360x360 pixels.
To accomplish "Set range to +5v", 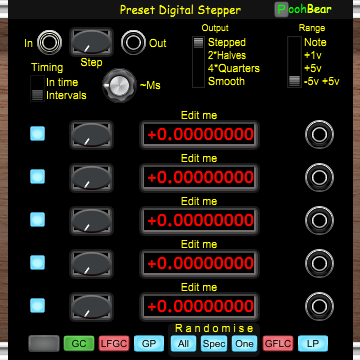I will 313,68.
